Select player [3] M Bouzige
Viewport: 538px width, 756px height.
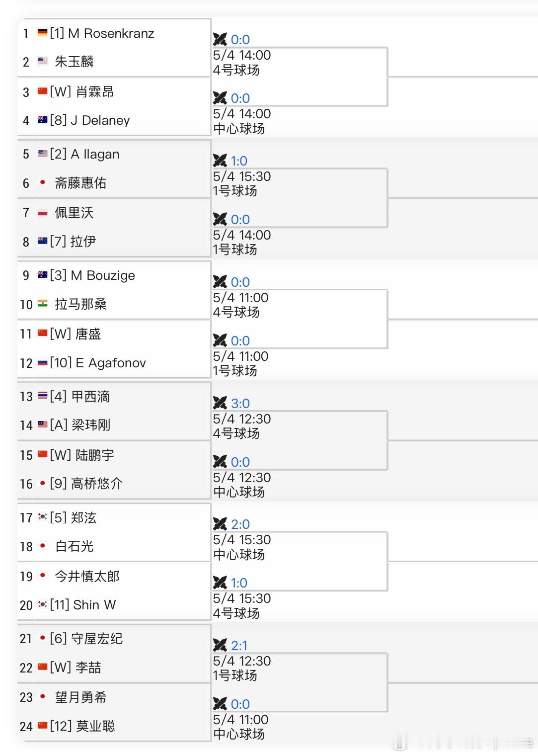point(92,275)
